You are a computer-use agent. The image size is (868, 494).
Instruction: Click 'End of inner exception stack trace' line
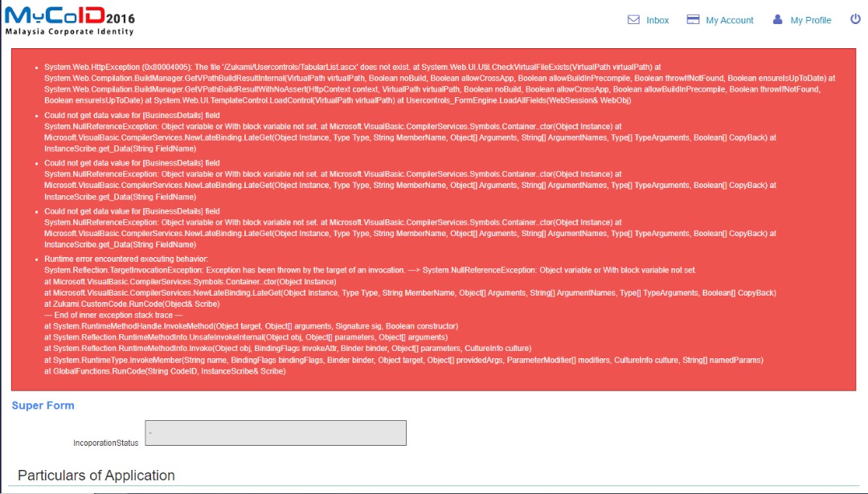[113, 315]
